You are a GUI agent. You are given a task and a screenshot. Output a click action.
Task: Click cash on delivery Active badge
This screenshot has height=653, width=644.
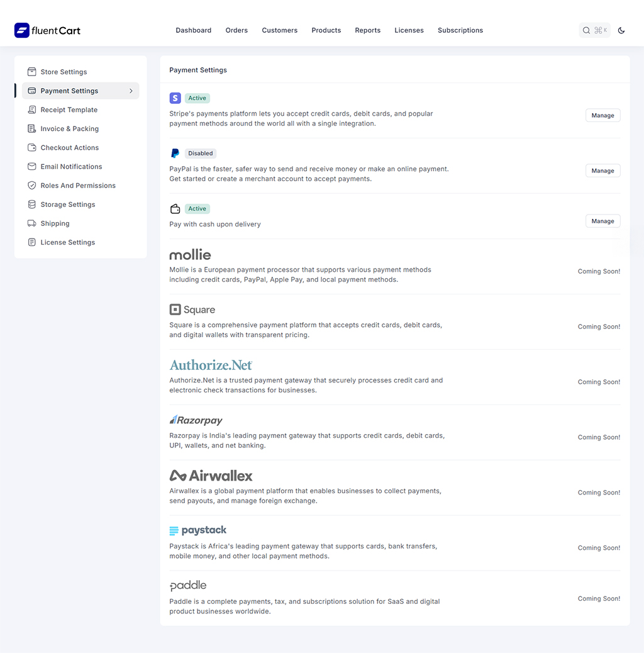point(197,209)
